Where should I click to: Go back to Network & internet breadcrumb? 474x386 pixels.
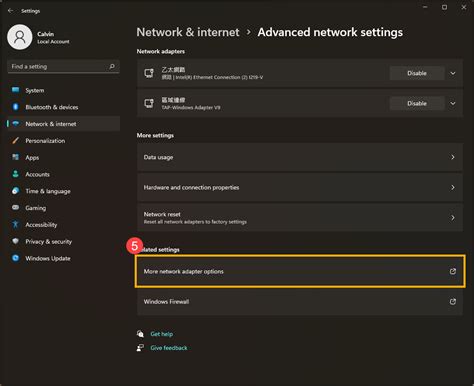click(x=188, y=32)
